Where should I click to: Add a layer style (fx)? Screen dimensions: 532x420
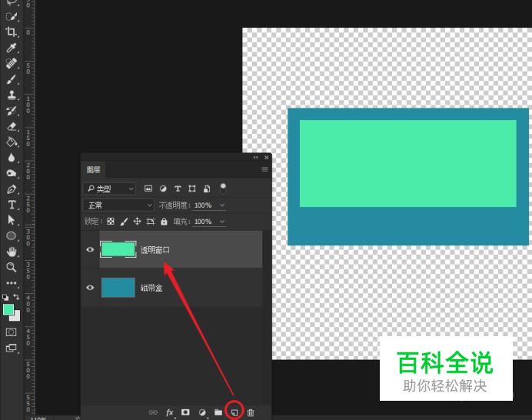[x=170, y=412]
